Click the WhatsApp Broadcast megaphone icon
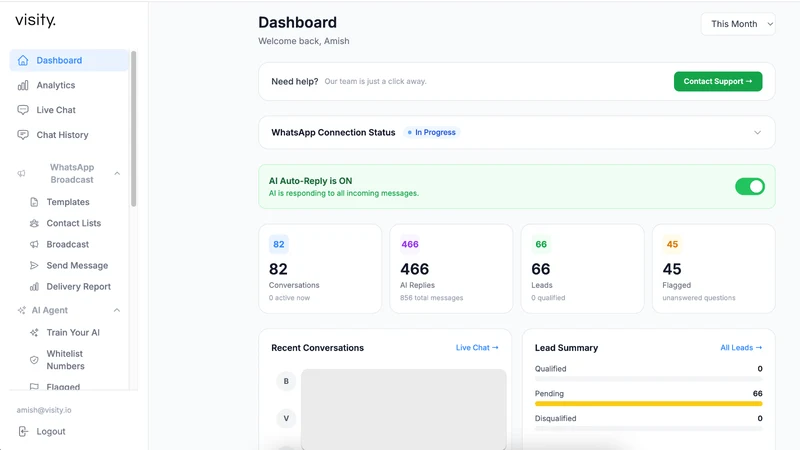This screenshot has width=800, height=450. (21, 173)
